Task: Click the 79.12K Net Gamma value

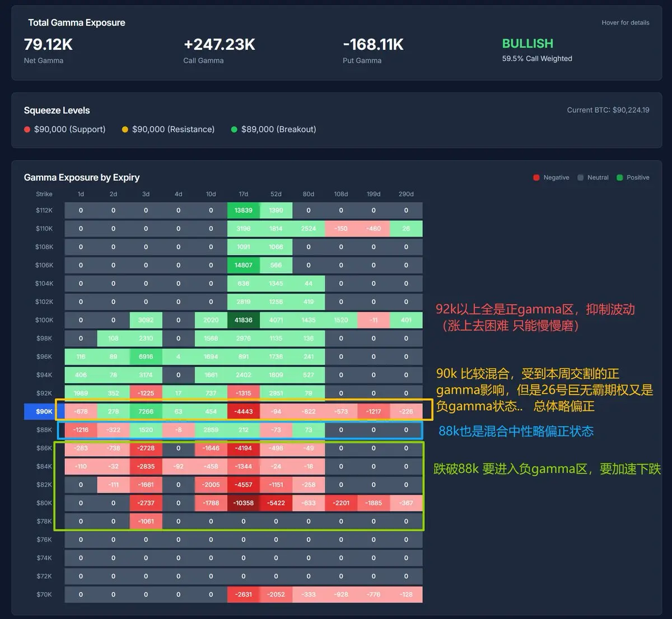Action: [48, 44]
